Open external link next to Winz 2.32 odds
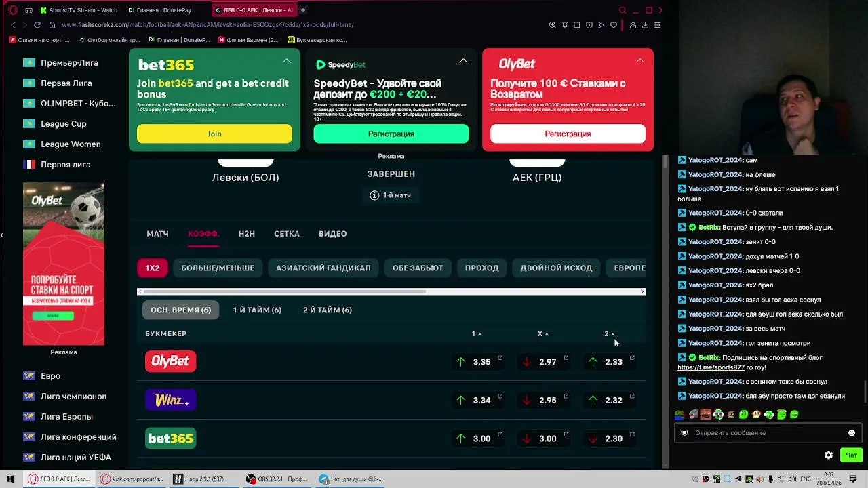This screenshot has height=488, width=868. [632, 396]
